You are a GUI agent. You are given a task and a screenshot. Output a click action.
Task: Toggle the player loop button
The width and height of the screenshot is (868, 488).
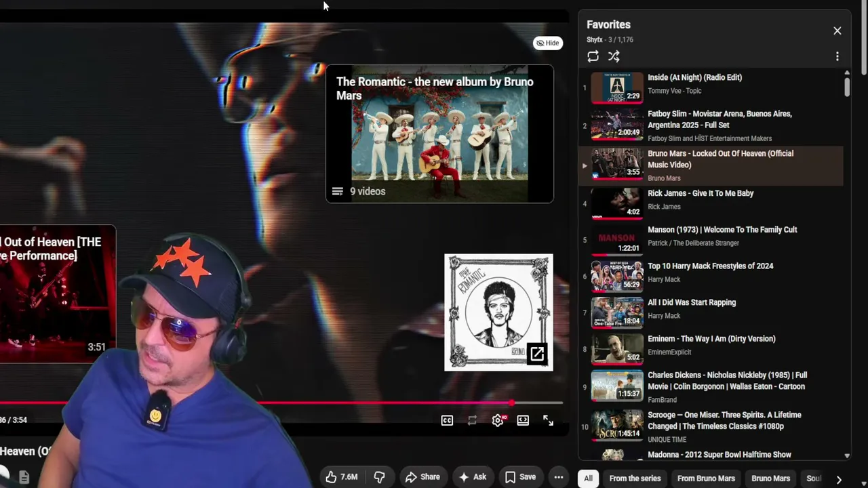point(472,420)
